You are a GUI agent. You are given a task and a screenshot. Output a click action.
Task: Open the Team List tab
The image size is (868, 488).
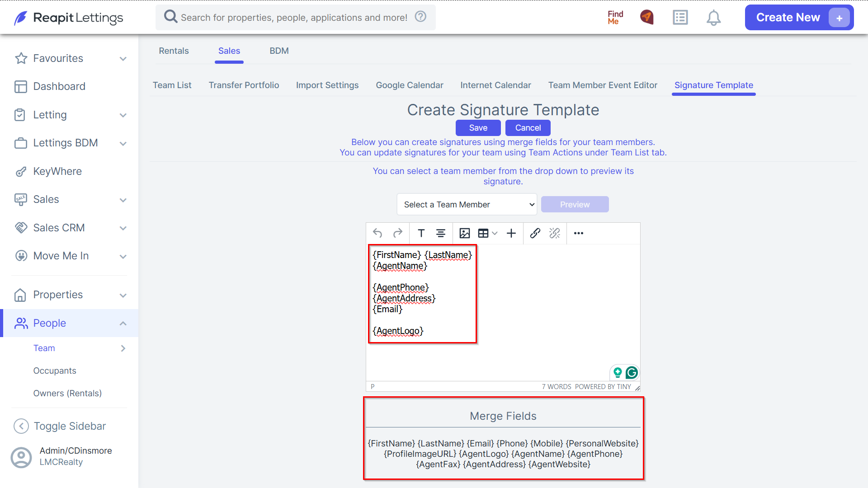tap(172, 85)
